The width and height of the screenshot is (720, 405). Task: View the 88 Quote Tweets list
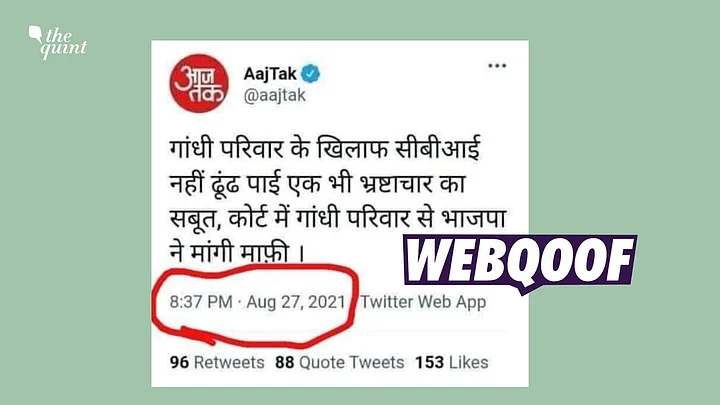[x=339, y=362]
